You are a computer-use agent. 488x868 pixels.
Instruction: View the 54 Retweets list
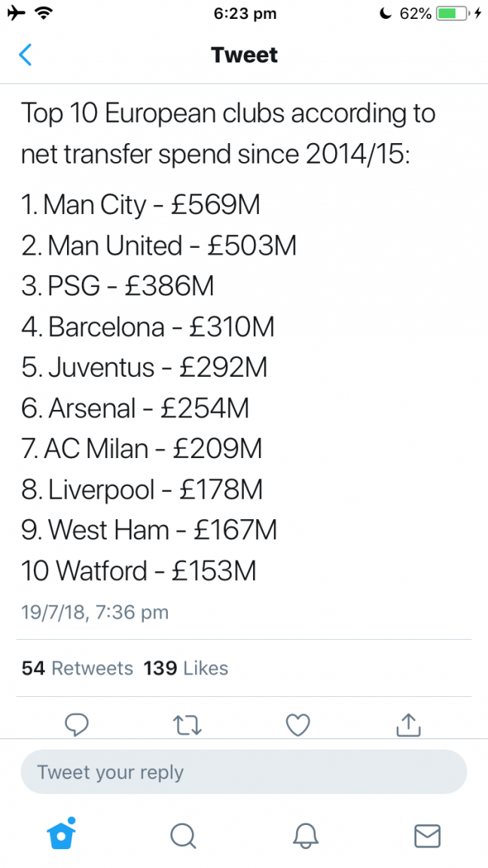point(78,668)
